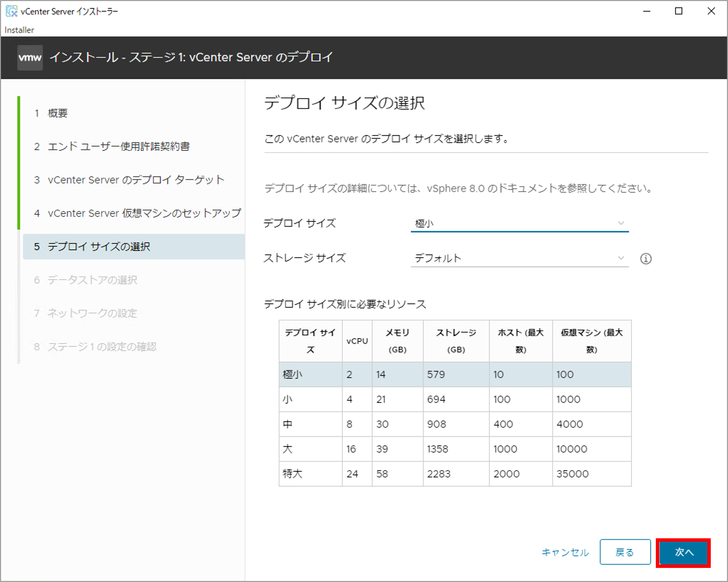This screenshot has height=582, width=728.
Task: Click the ホスト (最大数) column header
Action: 521,341
